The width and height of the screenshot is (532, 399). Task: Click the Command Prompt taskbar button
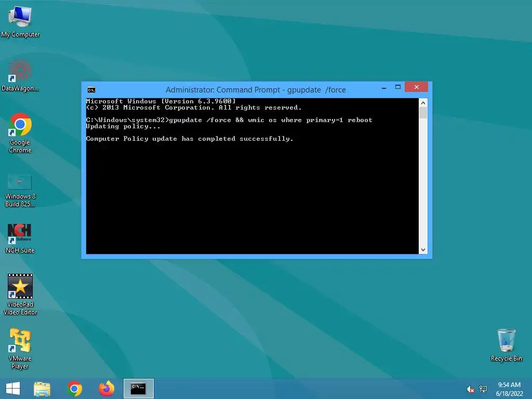(138, 389)
